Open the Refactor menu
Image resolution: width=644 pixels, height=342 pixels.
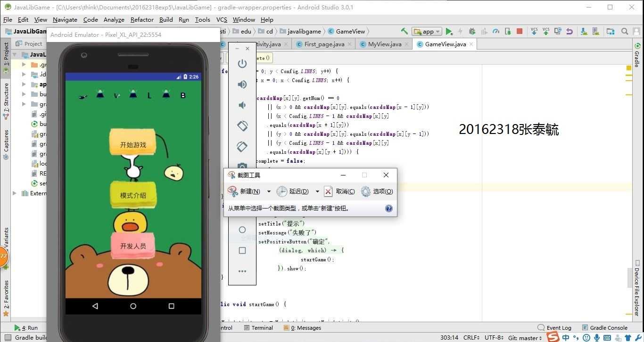click(x=142, y=19)
